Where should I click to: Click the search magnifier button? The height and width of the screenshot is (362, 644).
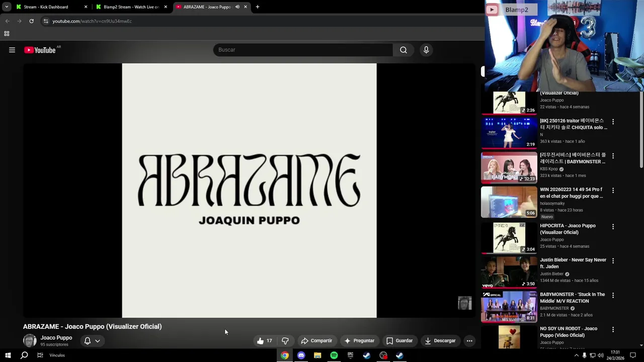404,50
